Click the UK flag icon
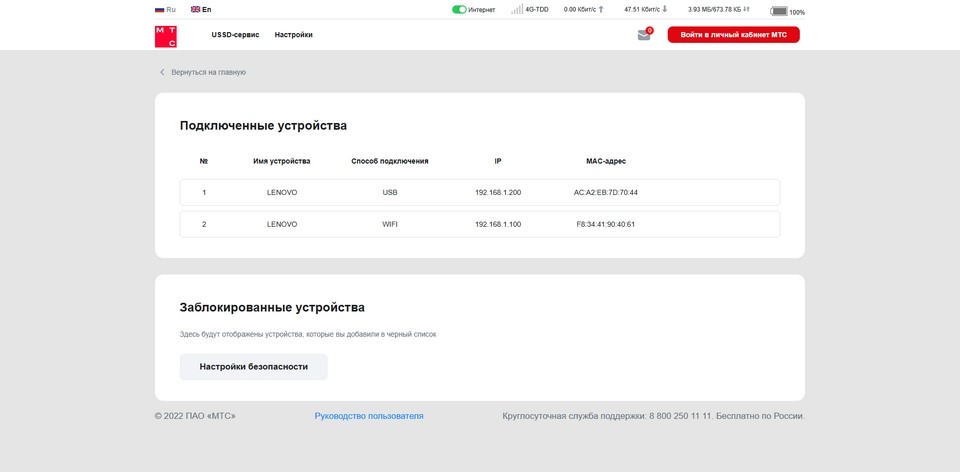The width and height of the screenshot is (960, 472). [x=195, y=9]
